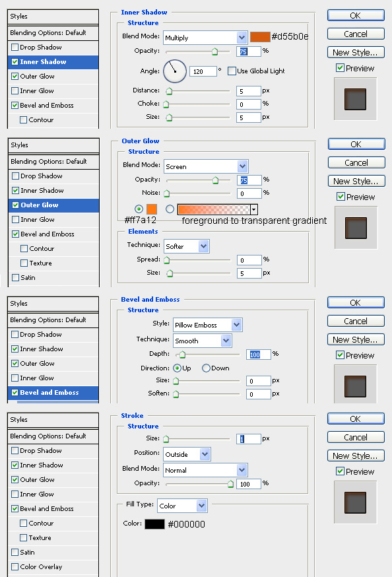Click New Style button in Outer Glow dialog

(x=356, y=181)
